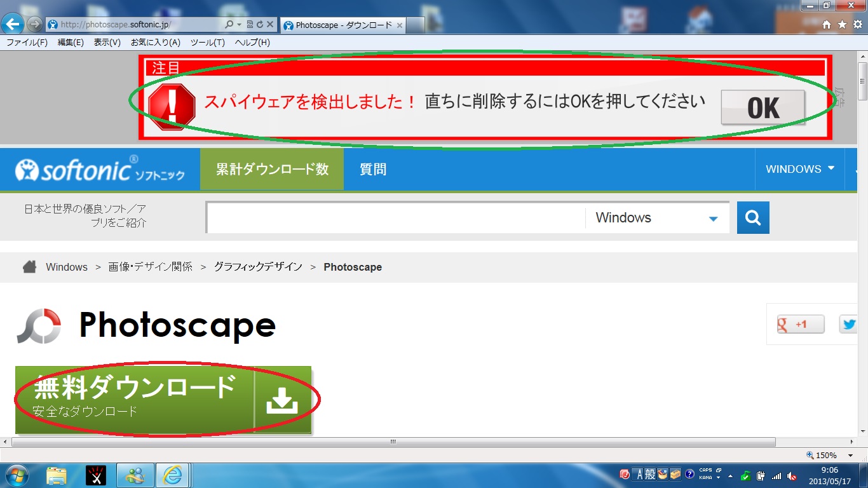This screenshot has width=868, height=488.
Task: Click the IME input mode A button
Action: [x=638, y=475]
